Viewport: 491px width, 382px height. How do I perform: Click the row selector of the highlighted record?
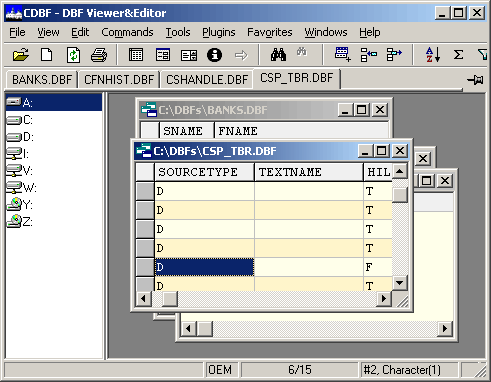(145, 267)
